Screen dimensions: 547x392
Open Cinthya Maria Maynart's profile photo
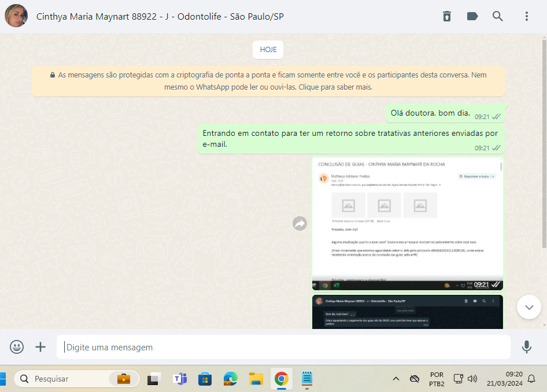(x=16, y=16)
